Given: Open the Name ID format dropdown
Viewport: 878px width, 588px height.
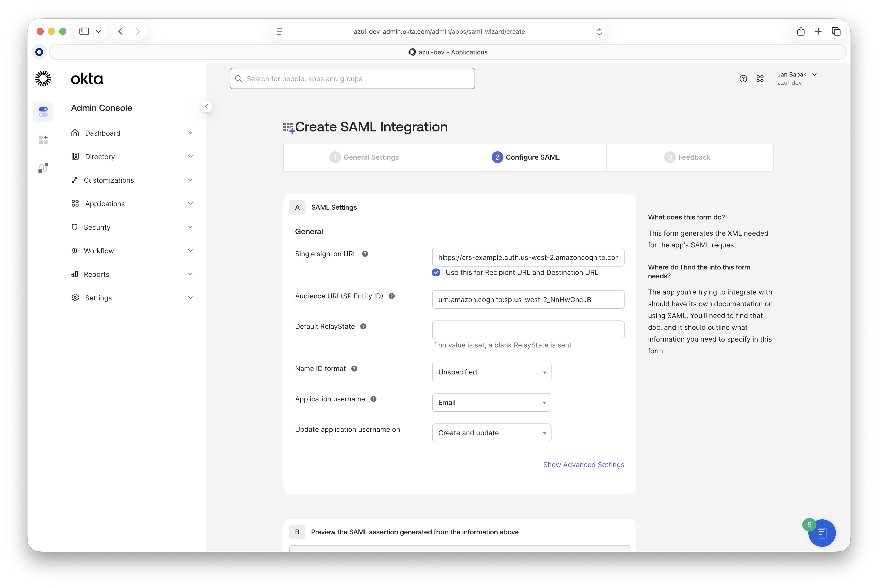Looking at the screenshot, I should click(491, 372).
